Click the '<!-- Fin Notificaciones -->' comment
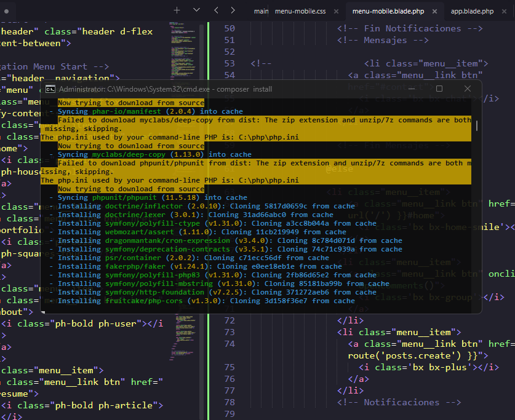The width and height of the screenshot is (515, 420). (x=410, y=28)
